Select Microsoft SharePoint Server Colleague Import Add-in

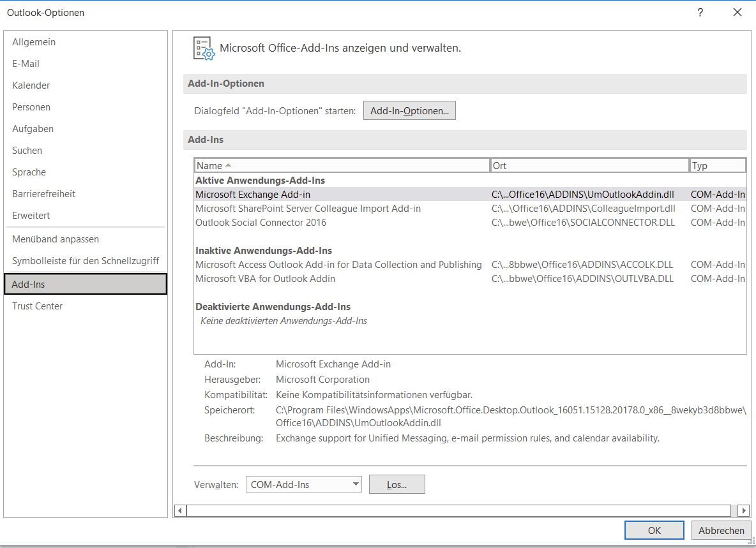click(x=470, y=208)
